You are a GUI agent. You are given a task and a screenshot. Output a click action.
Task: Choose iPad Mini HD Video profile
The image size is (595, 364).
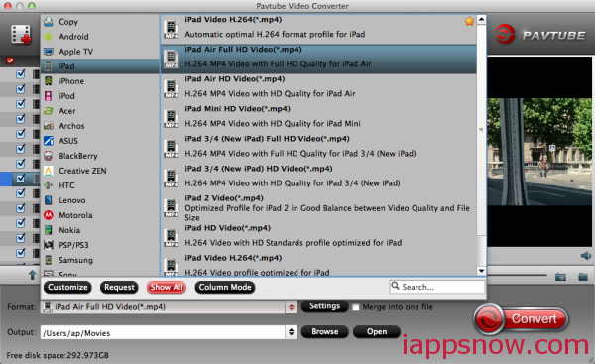point(318,116)
